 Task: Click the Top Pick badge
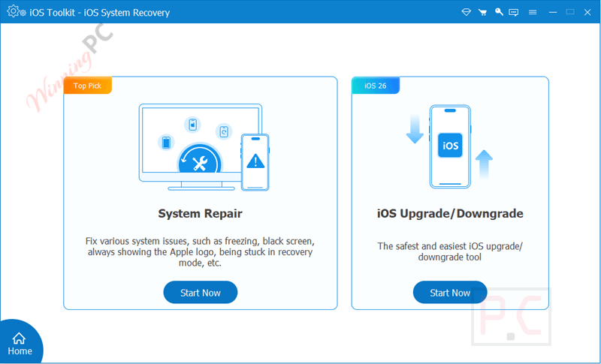(x=88, y=86)
